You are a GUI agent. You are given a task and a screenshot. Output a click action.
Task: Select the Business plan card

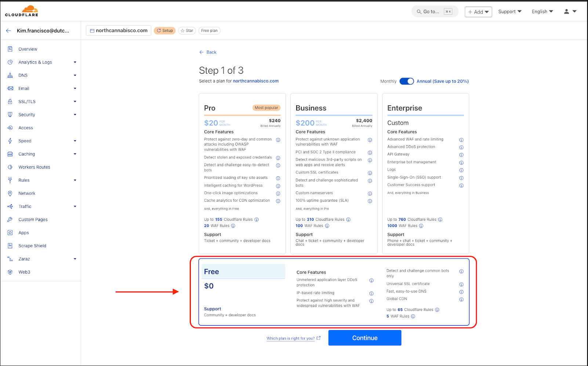pos(334,173)
